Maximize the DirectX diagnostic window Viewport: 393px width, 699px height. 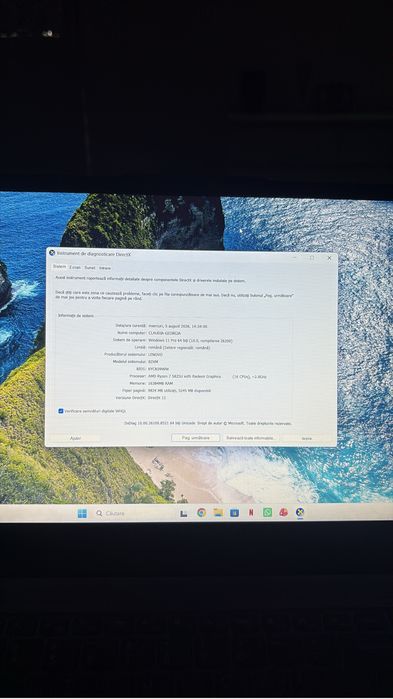tap(312, 258)
